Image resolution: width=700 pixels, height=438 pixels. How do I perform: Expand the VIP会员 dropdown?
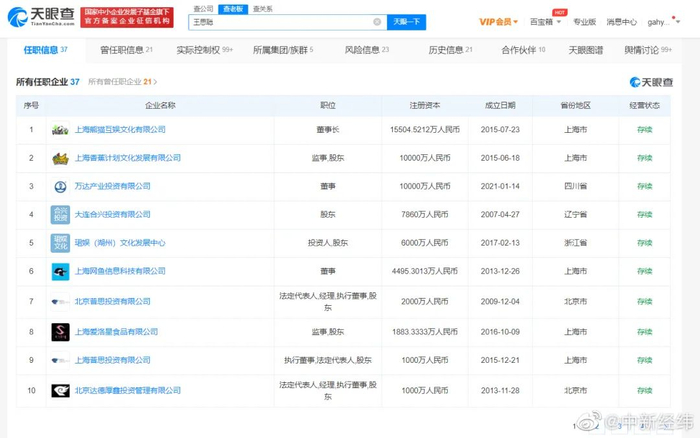498,22
